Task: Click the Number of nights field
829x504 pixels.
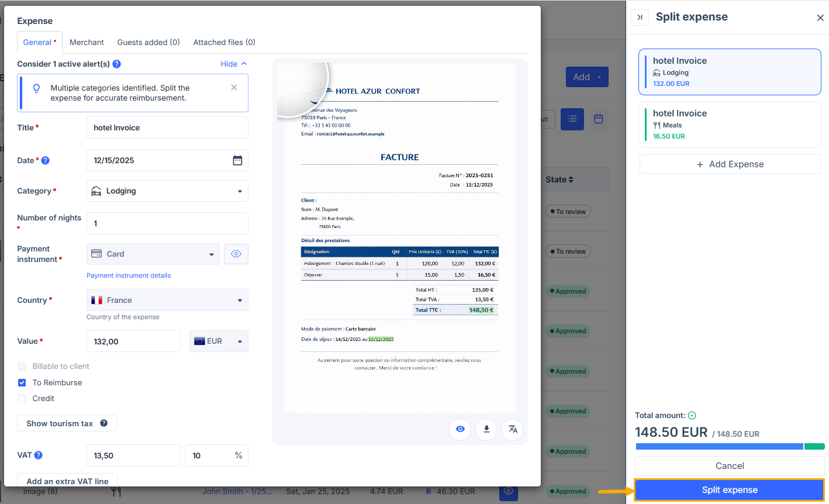Action: click(167, 223)
